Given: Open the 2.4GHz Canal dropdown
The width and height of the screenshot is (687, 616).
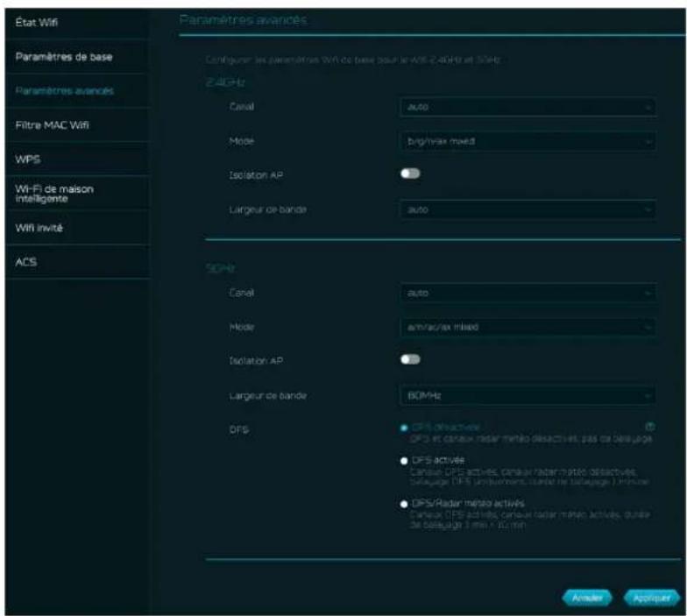Looking at the screenshot, I should (528, 107).
